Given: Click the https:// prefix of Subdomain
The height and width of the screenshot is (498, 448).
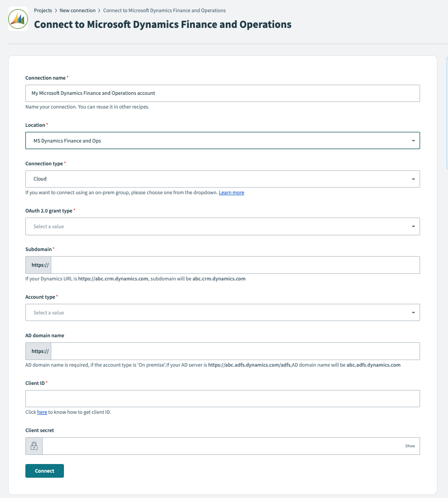Looking at the screenshot, I should point(39,265).
